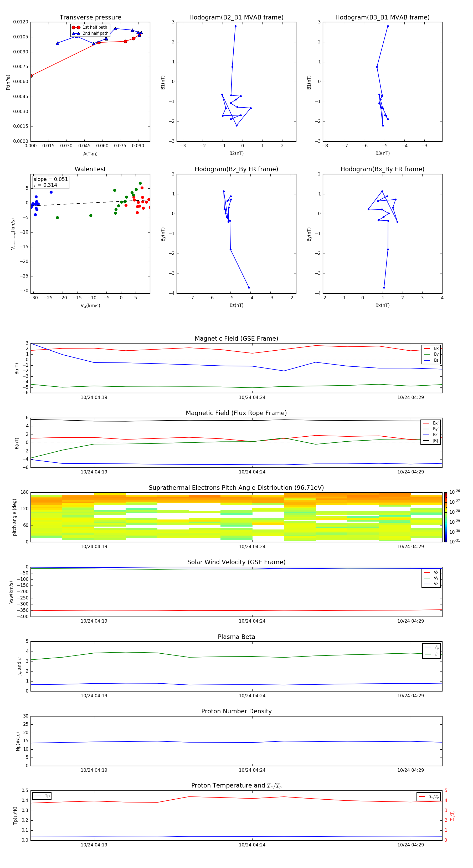Click the 'Bx' legend entry in GSE panel
473x868 pixels.
[x=431, y=349]
